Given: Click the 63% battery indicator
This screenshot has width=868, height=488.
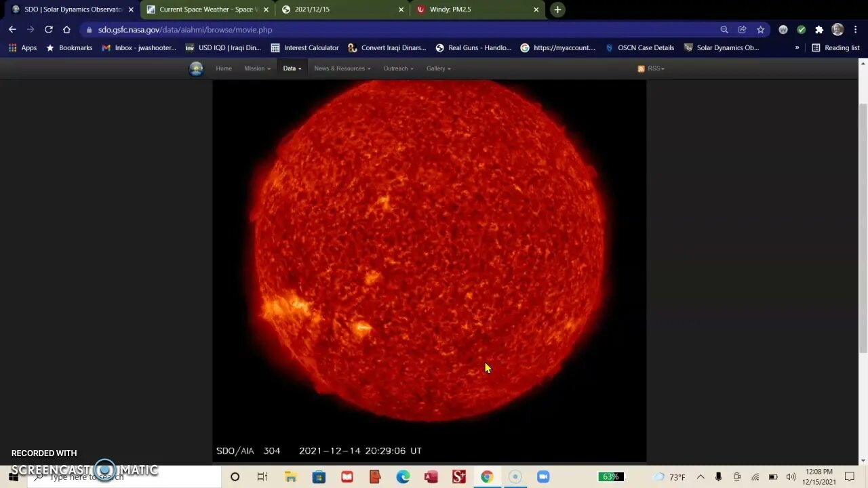Looking at the screenshot, I should point(610,477).
